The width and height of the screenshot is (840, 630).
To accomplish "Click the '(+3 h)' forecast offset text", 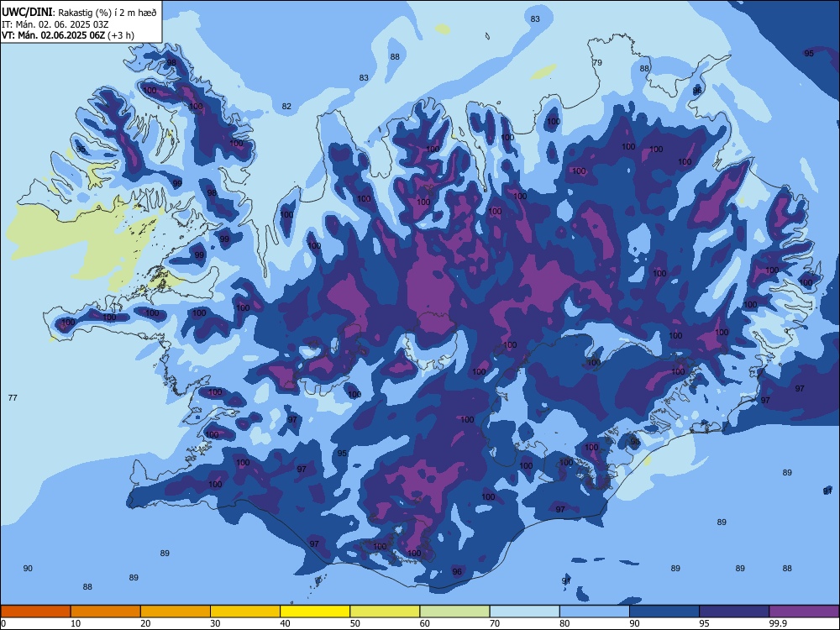I will click(120, 35).
